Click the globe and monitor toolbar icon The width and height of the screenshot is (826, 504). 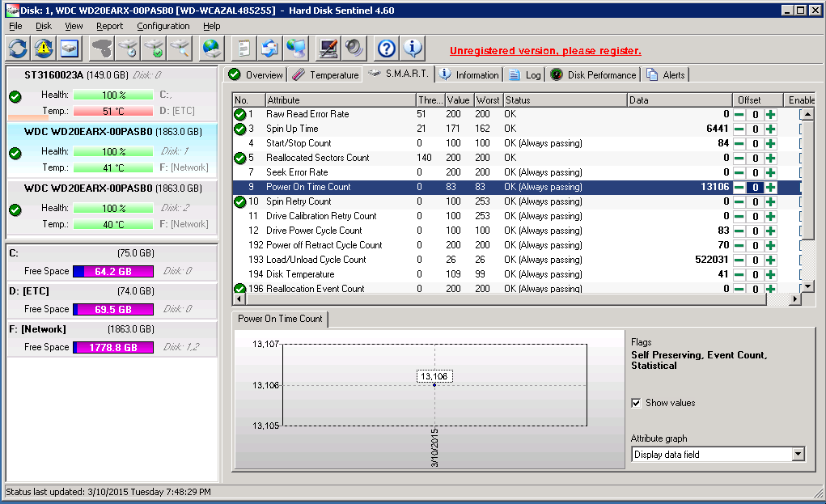coord(296,49)
